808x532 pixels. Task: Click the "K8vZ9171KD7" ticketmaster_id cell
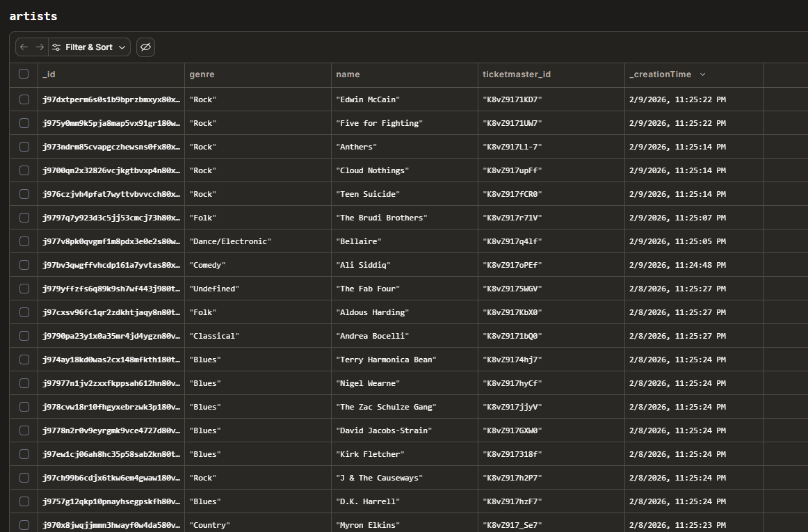[551, 99]
